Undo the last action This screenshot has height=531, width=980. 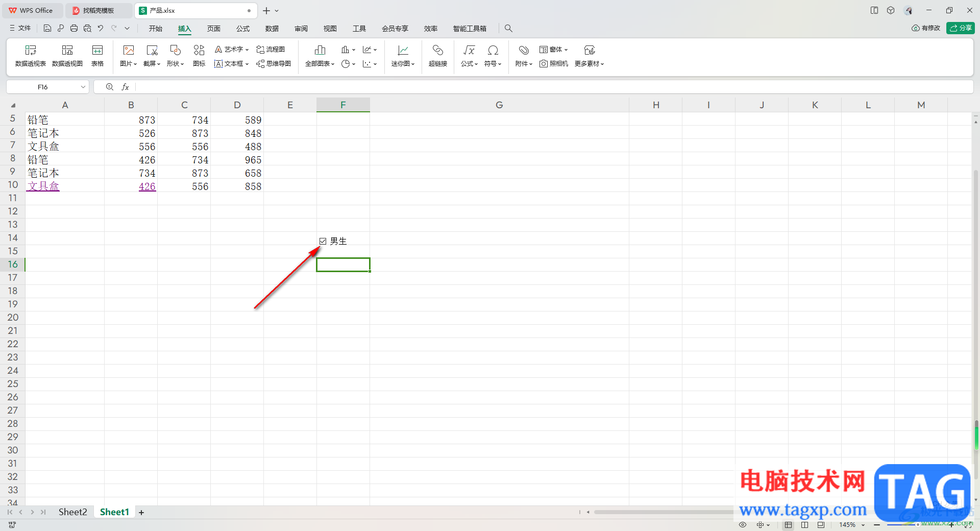[x=101, y=29]
